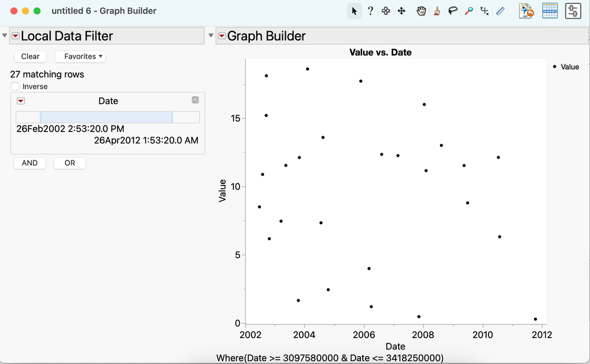Click the 2006 x-axis tick label

(363, 335)
